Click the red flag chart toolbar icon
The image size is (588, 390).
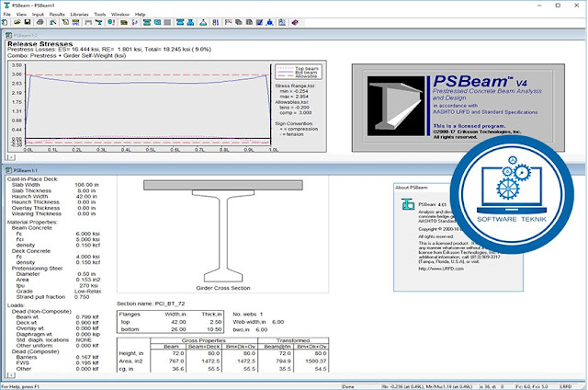click(228, 22)
